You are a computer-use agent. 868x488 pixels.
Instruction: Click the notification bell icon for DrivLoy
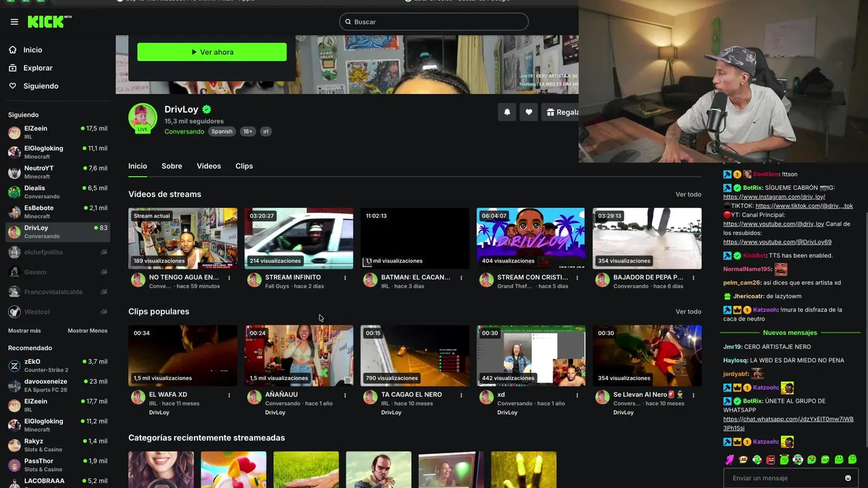507,113
